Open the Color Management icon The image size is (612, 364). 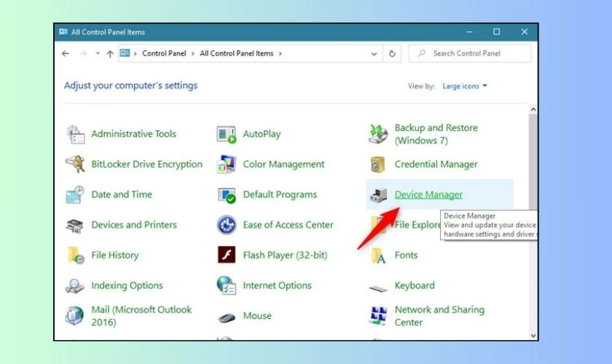(227, 165)
